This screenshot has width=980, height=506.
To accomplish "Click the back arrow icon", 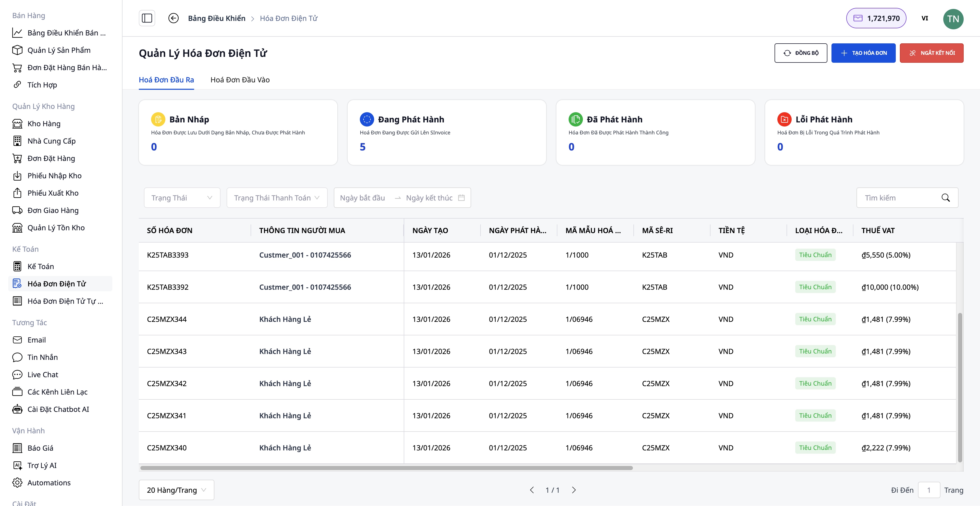I will [x=174, y=18].
